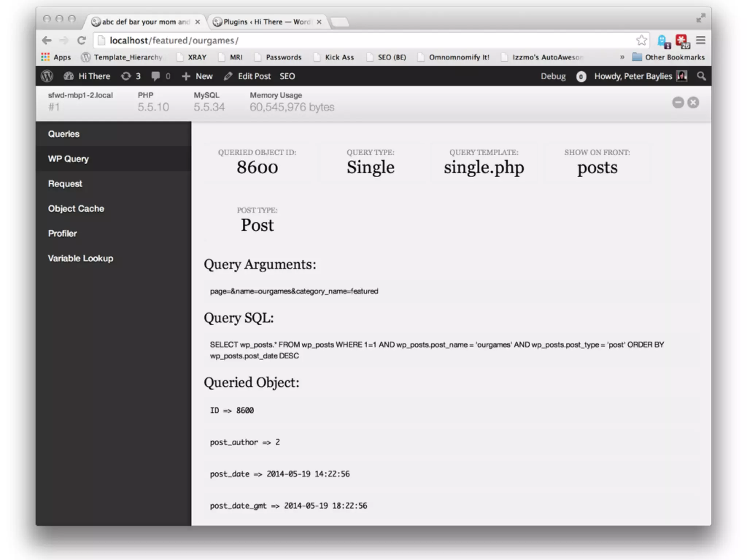
Task: Switch to the abc def bar browser tab
Action: click(145, 22)
